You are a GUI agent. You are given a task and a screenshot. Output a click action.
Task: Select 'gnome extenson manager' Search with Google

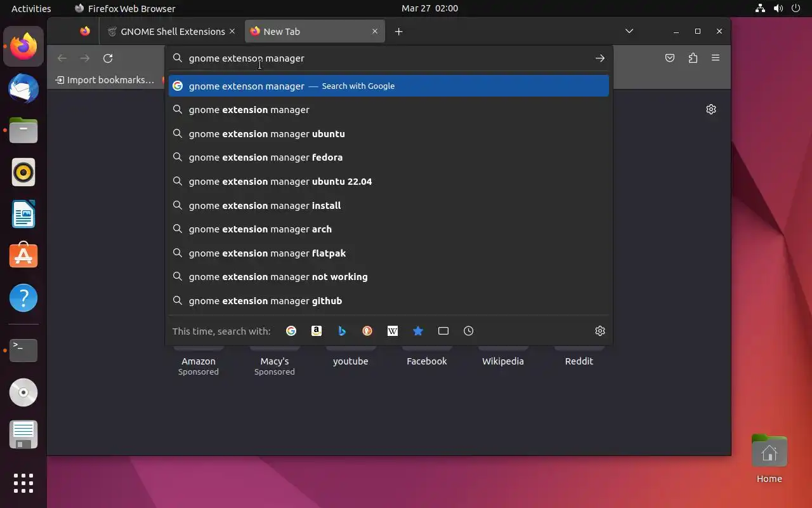click(388, 86)
